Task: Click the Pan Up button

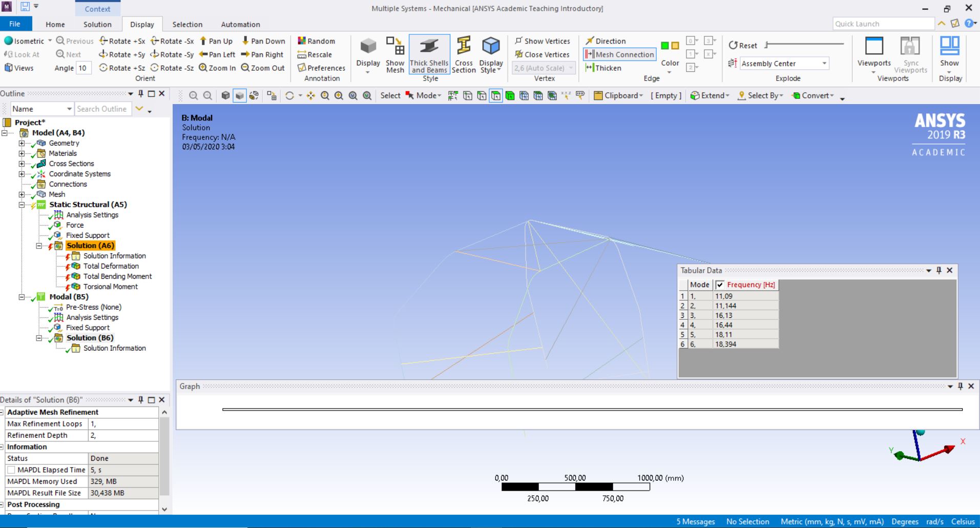Action: 216,41
